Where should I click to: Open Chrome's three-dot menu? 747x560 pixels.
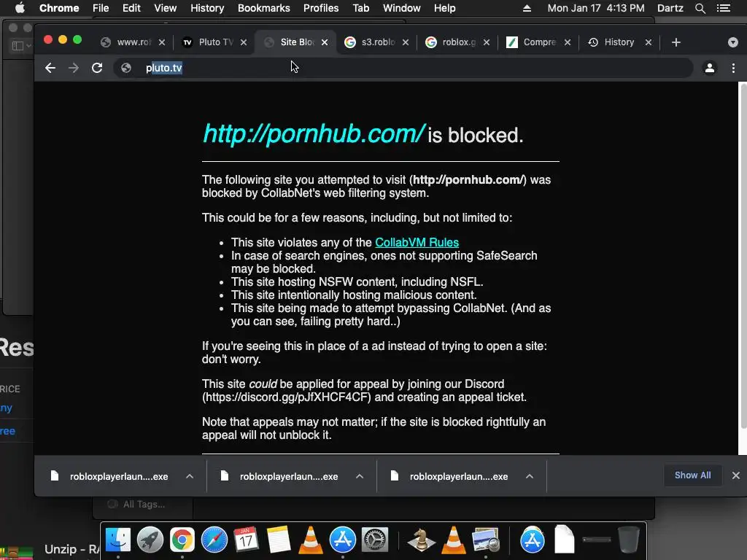pyautogui.click(x=733, y=68)
